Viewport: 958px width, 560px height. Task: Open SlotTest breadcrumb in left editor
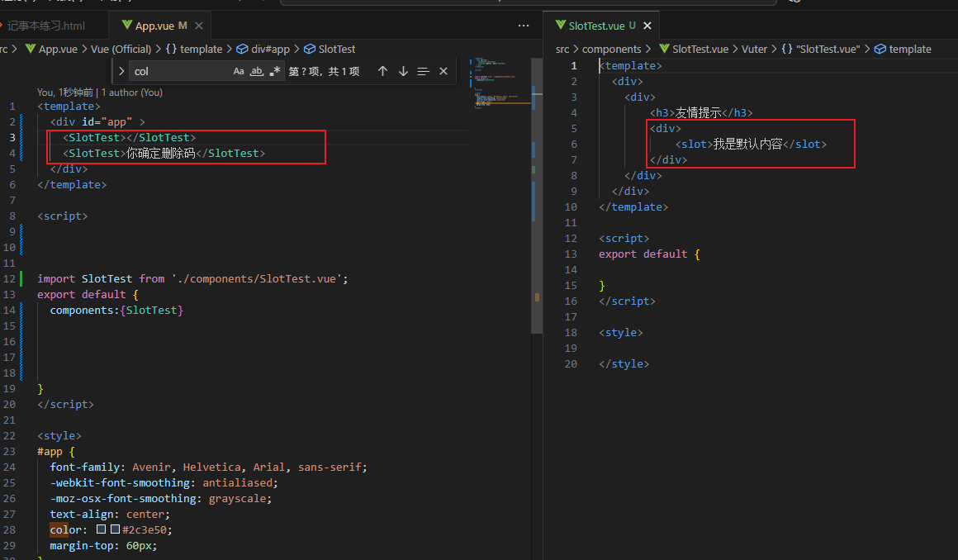point(337,49)
